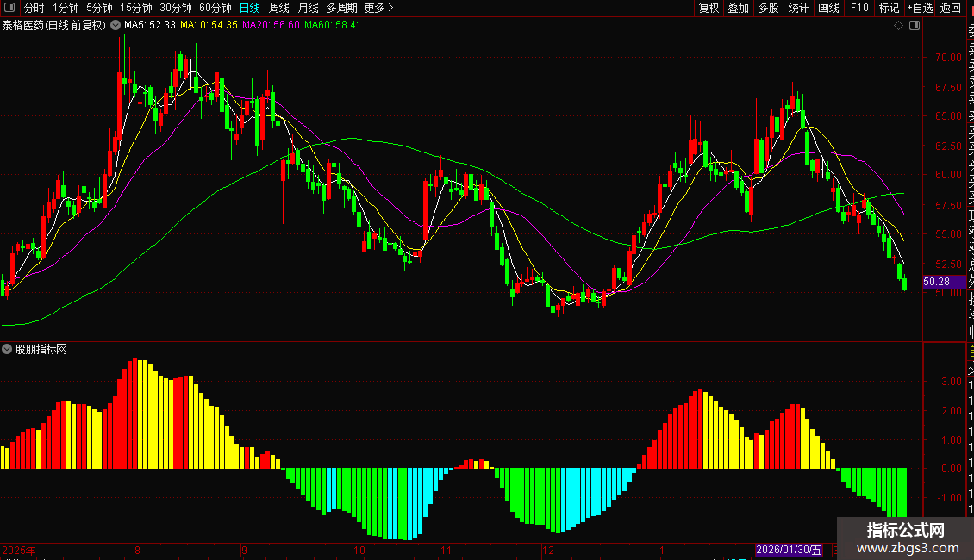Click the current price tag 50.28

click(x=943, y=282)
